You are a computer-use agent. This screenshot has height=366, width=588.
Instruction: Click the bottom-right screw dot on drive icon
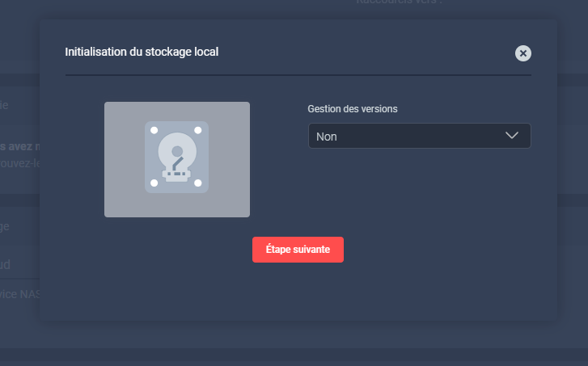pos(198,183)
